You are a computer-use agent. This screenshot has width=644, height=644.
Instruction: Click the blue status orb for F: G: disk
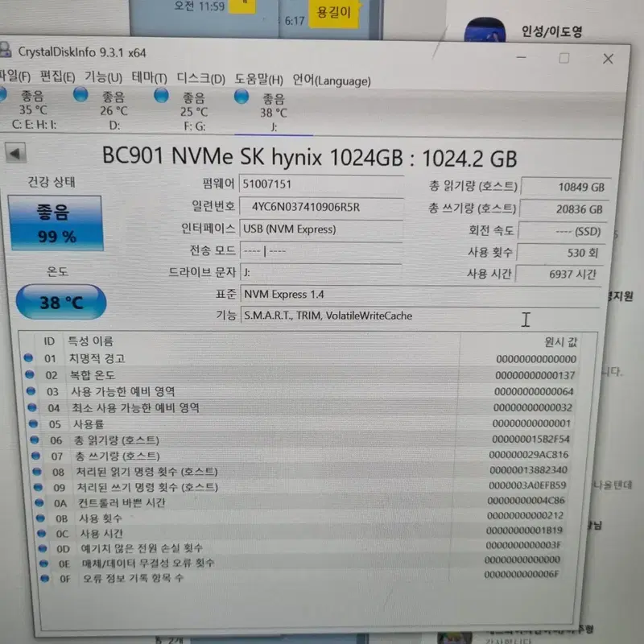click(x=161, y=95)
